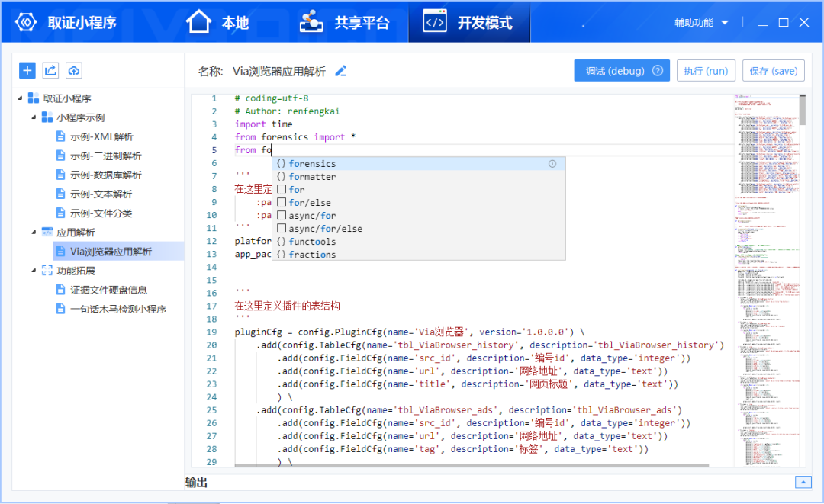Choose the async/for snippet suggestion
824x504 pixels.
[x=418, y=216]
